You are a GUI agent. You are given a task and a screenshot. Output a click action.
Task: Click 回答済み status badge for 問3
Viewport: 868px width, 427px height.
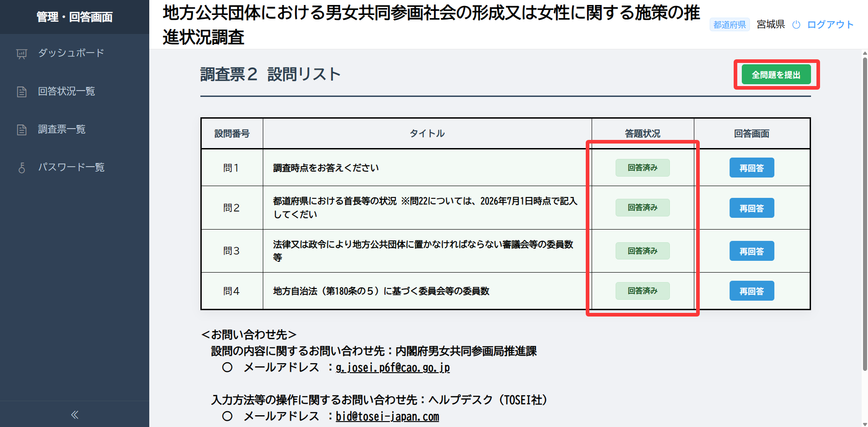642,251
